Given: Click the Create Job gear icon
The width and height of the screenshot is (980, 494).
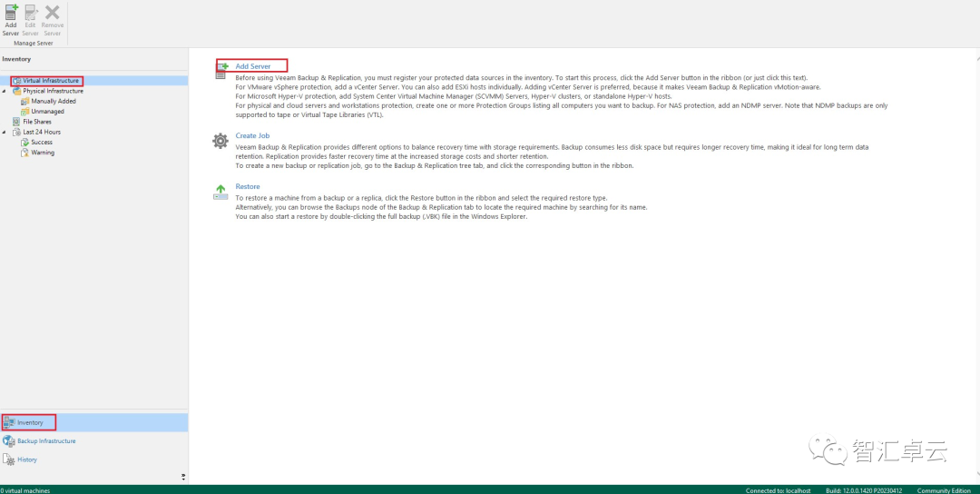Looking at the screenshot, I should pos(220,141).
